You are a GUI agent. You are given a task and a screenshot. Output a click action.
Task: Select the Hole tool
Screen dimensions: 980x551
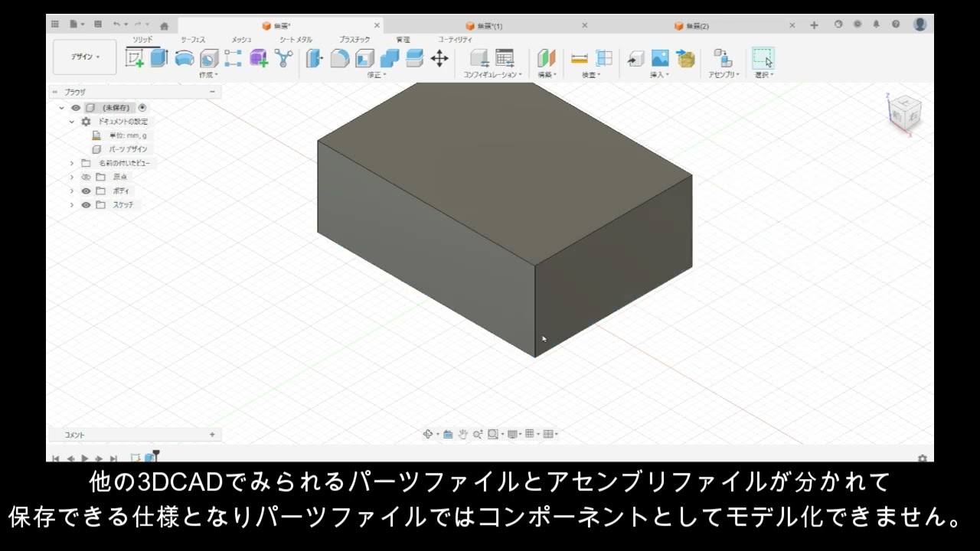pos(209,58)
